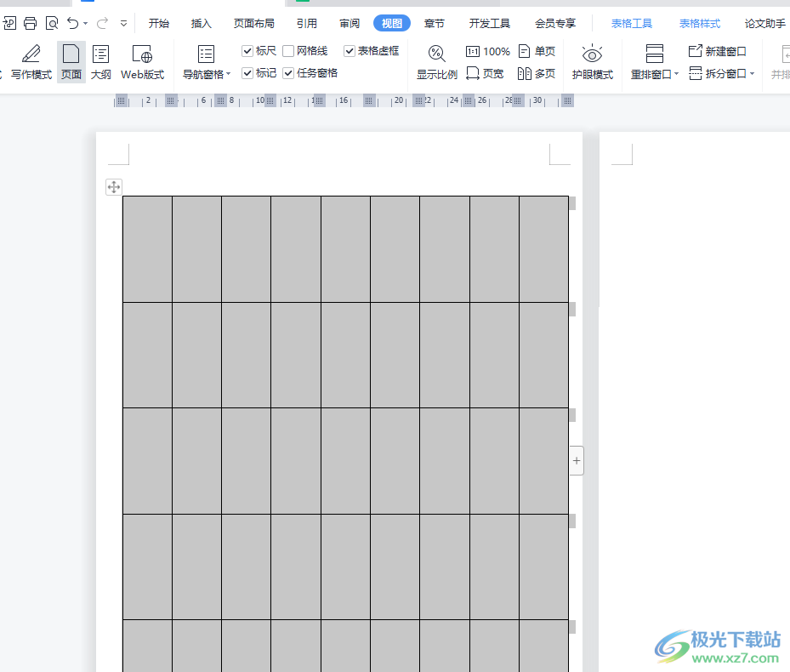Expand the 重排窗口 dropdown arrow
The width and height of the screenshot is (790, 672).
click(676, 74)
